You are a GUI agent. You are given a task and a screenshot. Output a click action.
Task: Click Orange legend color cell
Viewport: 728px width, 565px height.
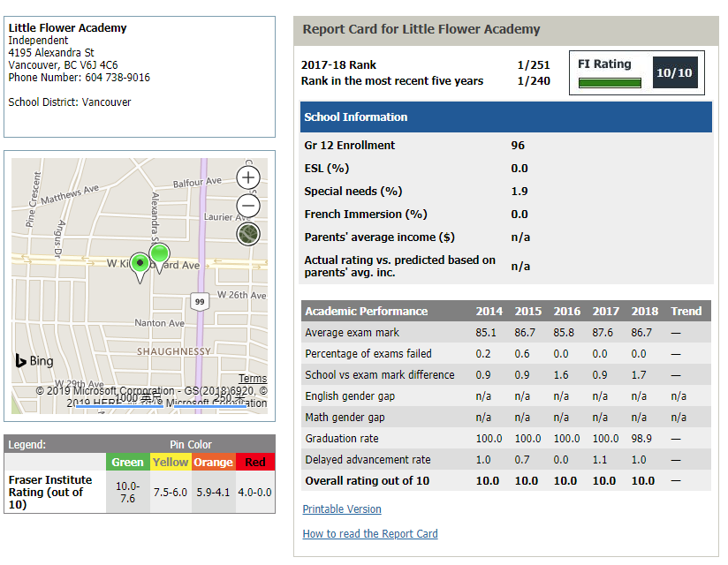pos(213,462)
